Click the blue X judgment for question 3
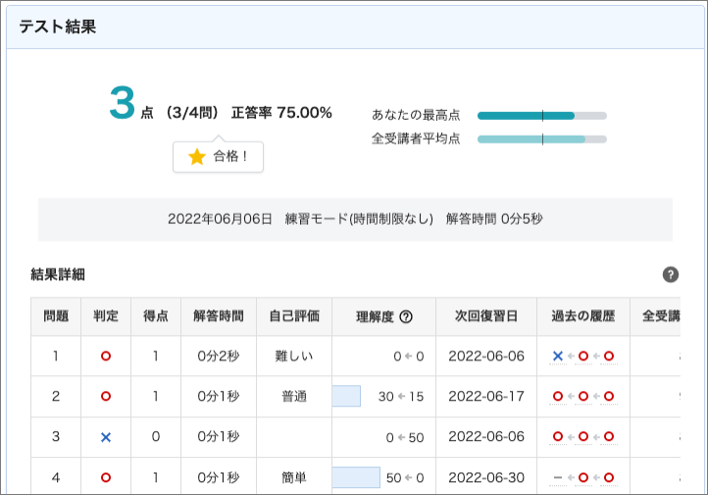This screenshot has height=495, width=708. click(106, 437)
